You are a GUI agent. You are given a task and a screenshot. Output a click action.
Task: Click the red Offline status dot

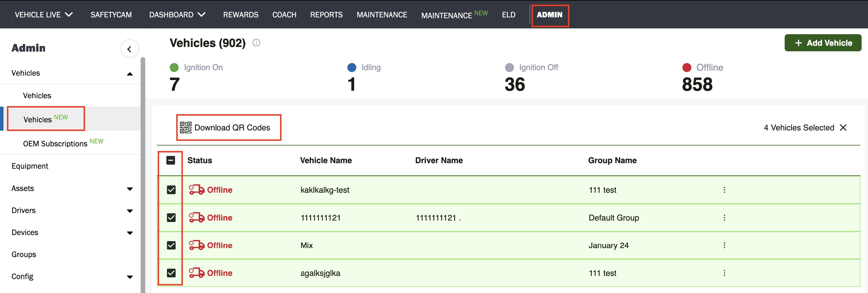pos(687,68)
